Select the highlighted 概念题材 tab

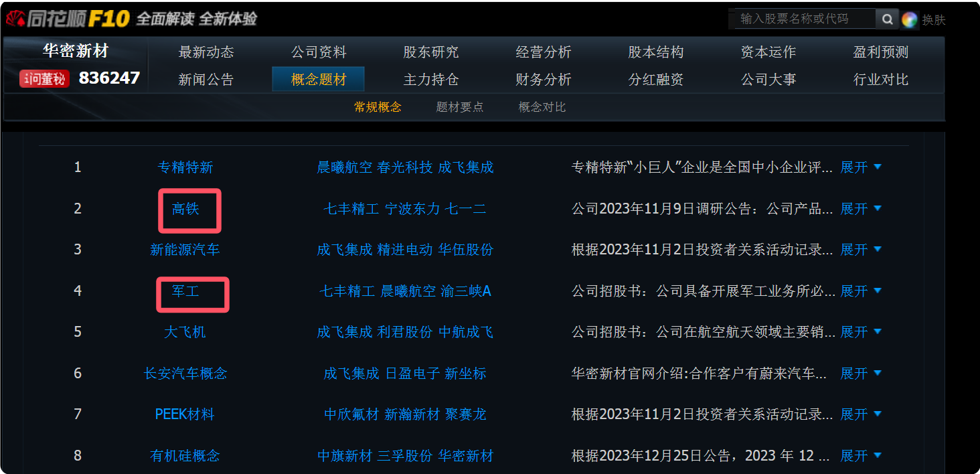319,80
